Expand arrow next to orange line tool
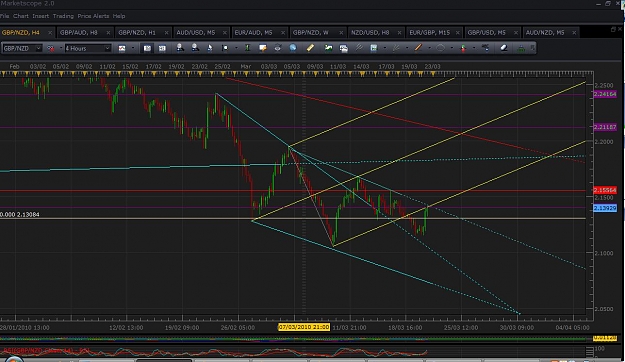Viewport: 625px width, 362px height. pos(429,48)
